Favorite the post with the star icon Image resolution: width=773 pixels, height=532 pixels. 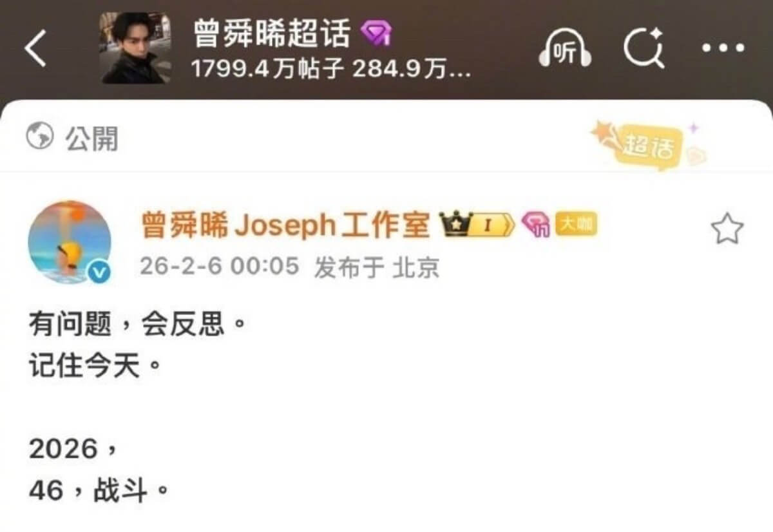click(x=727, y=229)
